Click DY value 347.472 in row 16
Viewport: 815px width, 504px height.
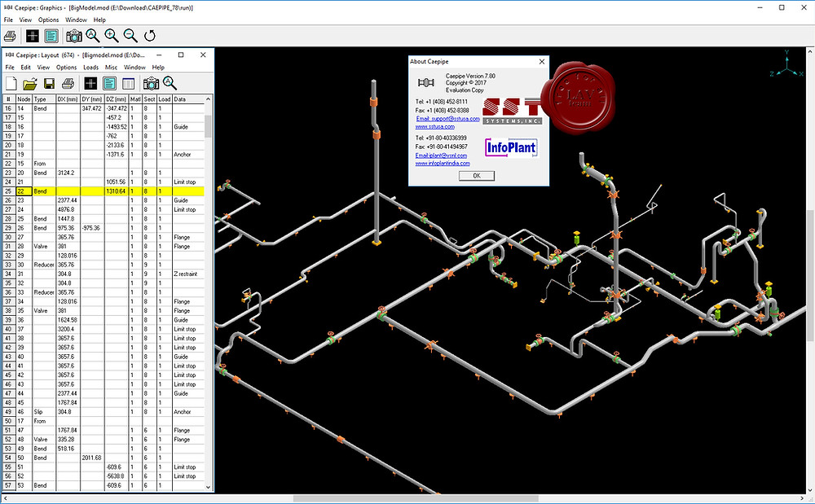(x=92, y=108)
